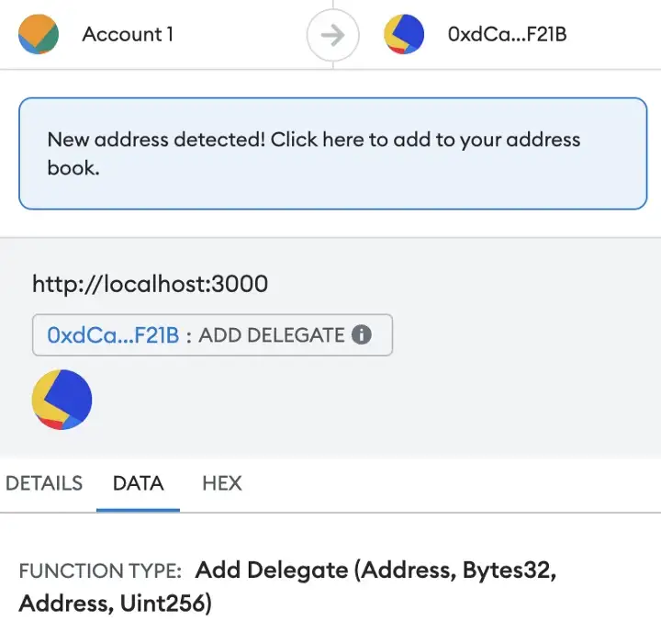Click the Account 1 name label

128,35
